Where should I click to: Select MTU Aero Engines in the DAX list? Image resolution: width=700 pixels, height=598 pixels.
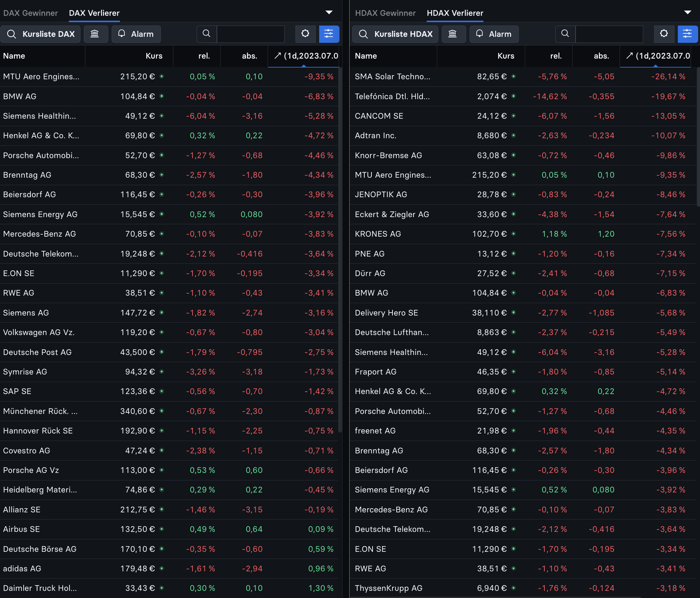[x=169, y=77]
